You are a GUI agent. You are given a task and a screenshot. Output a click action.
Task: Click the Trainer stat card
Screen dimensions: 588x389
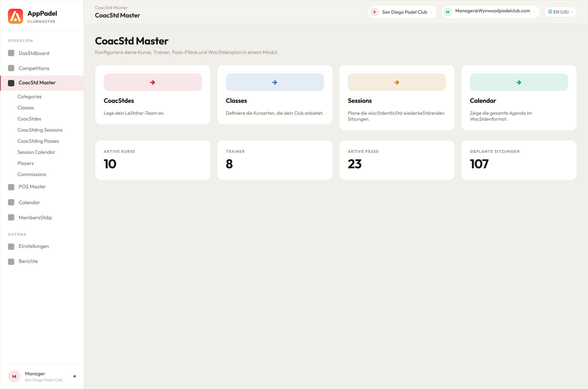(275, 160)
